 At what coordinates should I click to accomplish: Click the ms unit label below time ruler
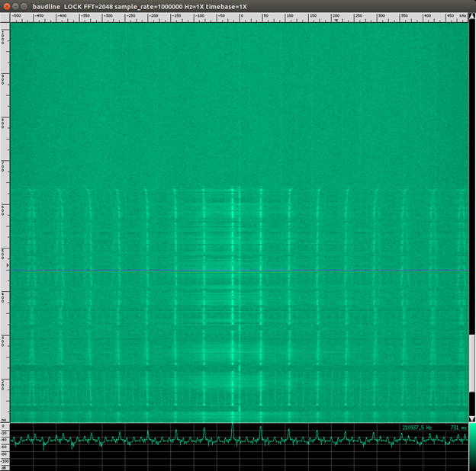5,419
